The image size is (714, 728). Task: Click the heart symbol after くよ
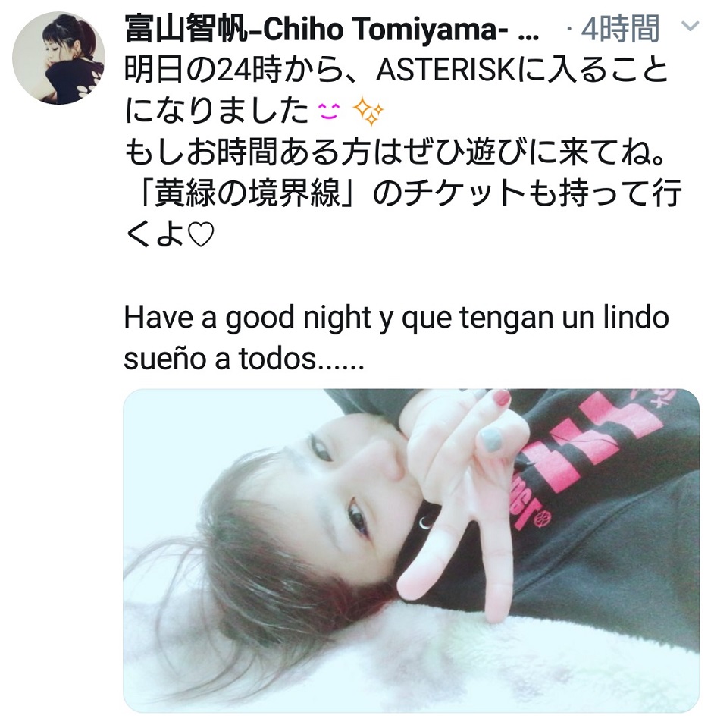tap(202, 235)
